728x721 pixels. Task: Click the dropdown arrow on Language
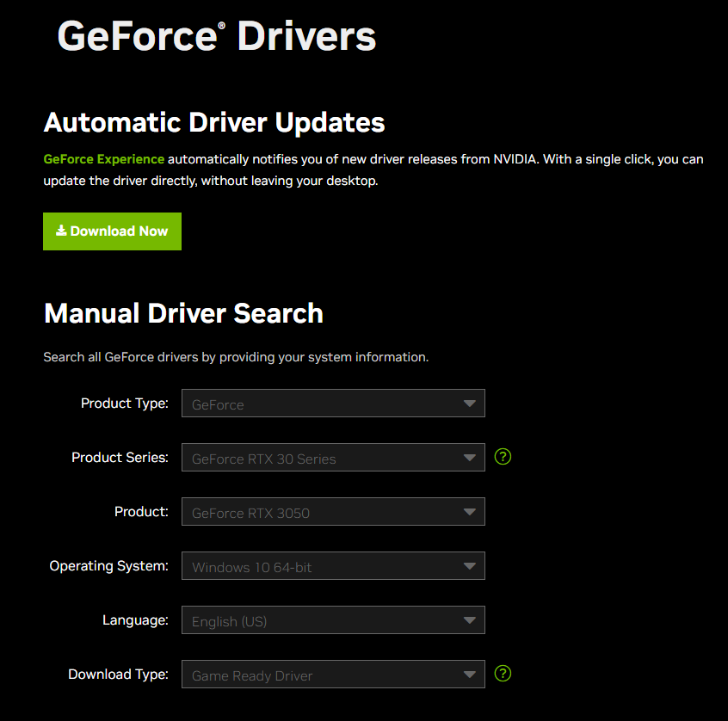point(470,619)
